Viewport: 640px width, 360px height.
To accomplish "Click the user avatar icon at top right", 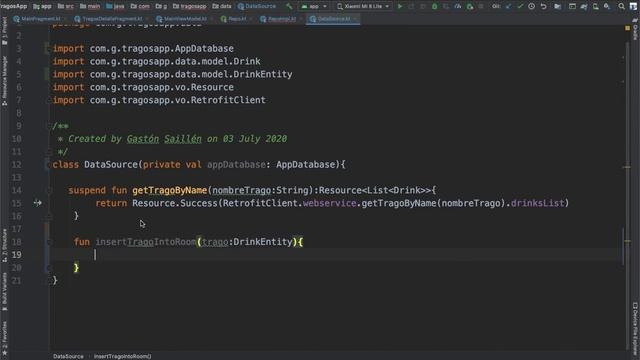I will click(x=633, y=6).
